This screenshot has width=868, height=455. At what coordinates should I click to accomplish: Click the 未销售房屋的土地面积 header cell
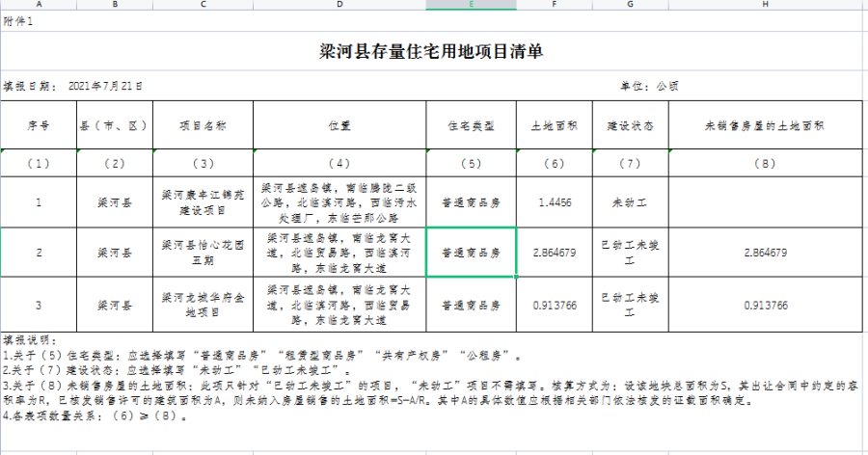pos(766,125)
